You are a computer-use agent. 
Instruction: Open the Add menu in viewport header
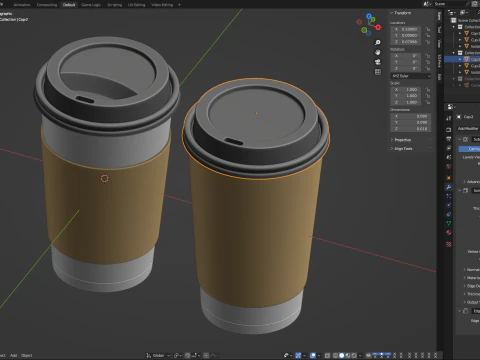coord(13,355)
